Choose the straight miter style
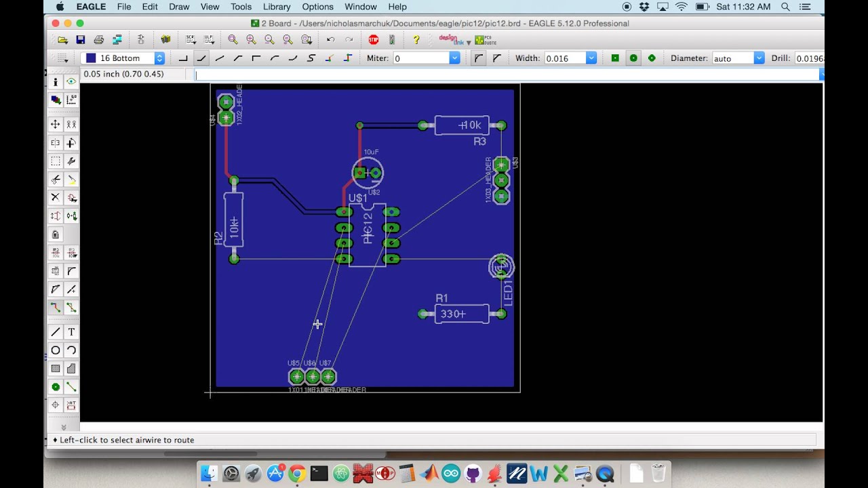Screen dimensions: 868x488 [497, 58]
